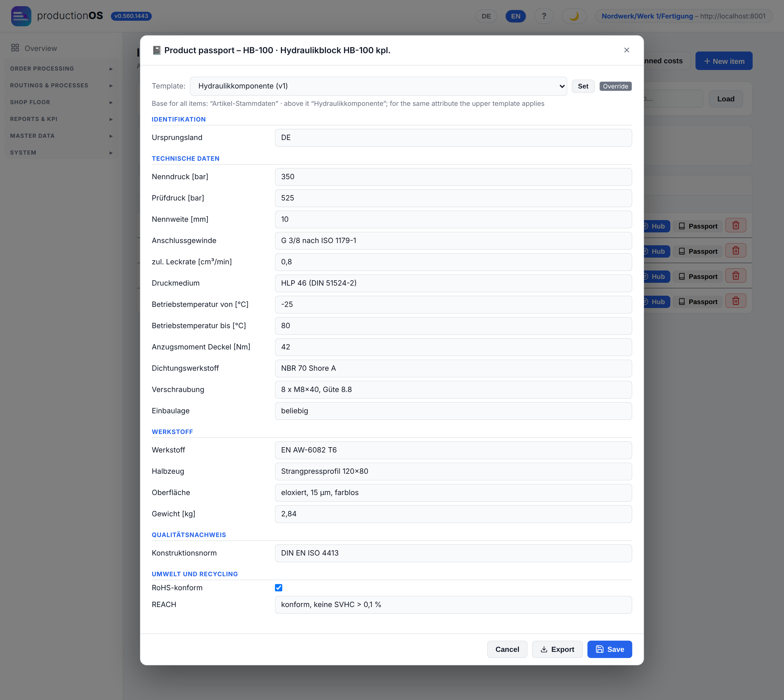This screenshot has width=784, height=700.
Task: Click the Nenndruck [bar] input field
Action: [x=453, y=177]
